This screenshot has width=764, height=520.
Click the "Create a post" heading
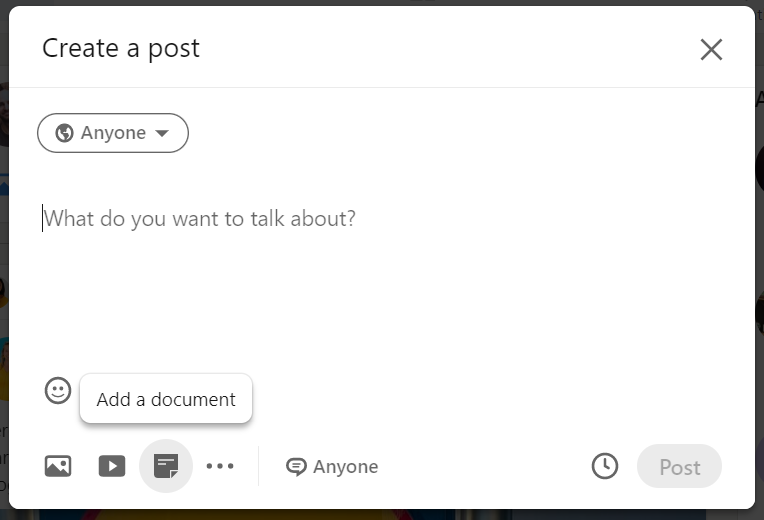[x=121, y=48]
